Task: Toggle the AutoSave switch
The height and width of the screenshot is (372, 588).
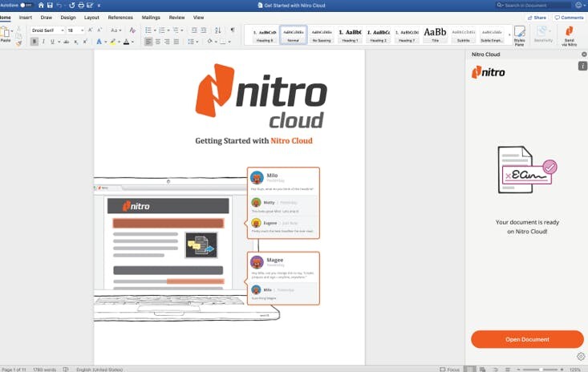Action: click(26, 6)
